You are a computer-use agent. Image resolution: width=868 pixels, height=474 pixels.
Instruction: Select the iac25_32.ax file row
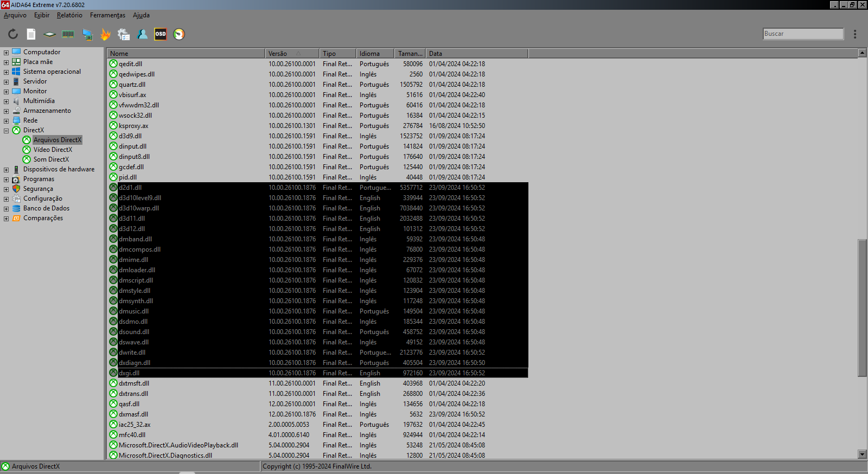(318, 425)
